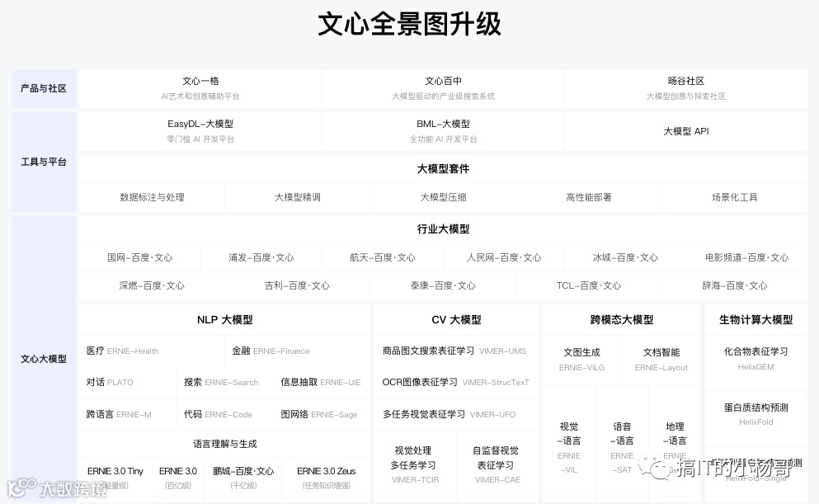Click 自监督视觉表征学习 VIMER-CAE cell

tap(497, 465)
